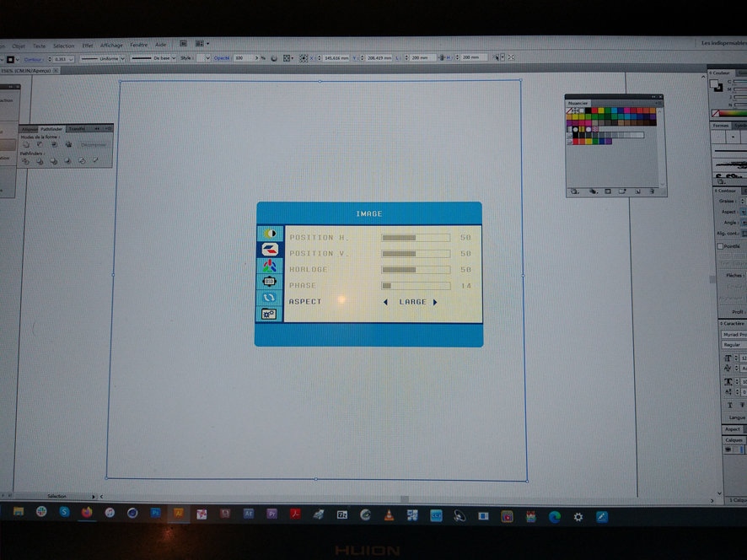Click the Divide pathfinder icon
Image resolution: width=747 pixels, height=560 pixels.
click(x=26, y=161)
